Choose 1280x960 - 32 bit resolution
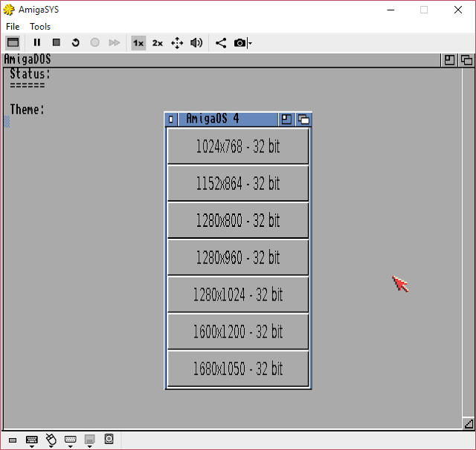Screen dimensions: 476x450 238,257
